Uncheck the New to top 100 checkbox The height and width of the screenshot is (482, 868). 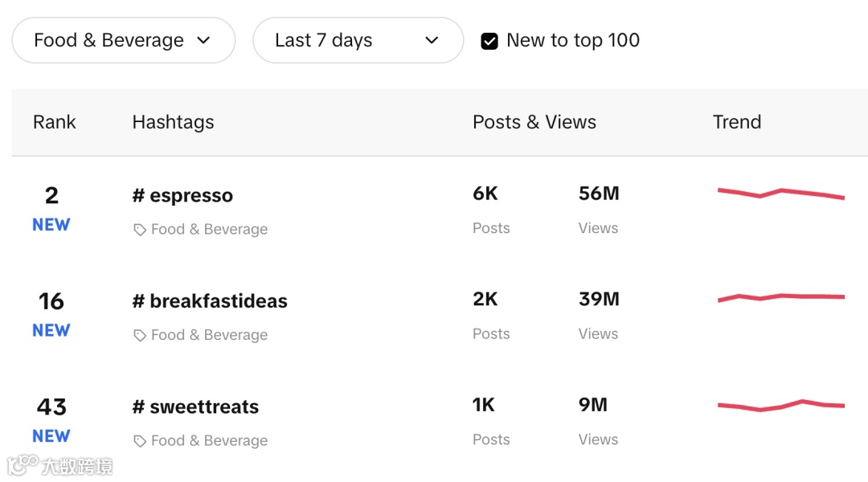pos(489,41)
